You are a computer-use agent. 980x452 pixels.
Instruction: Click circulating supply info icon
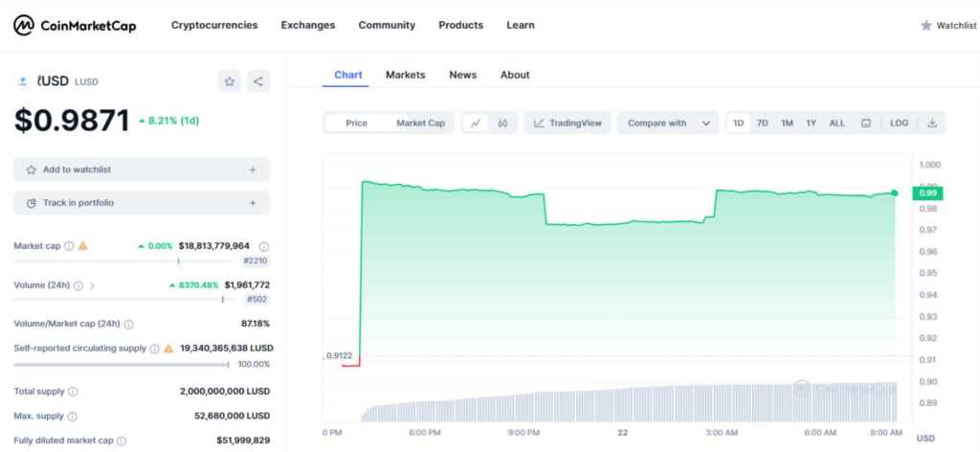154,349
